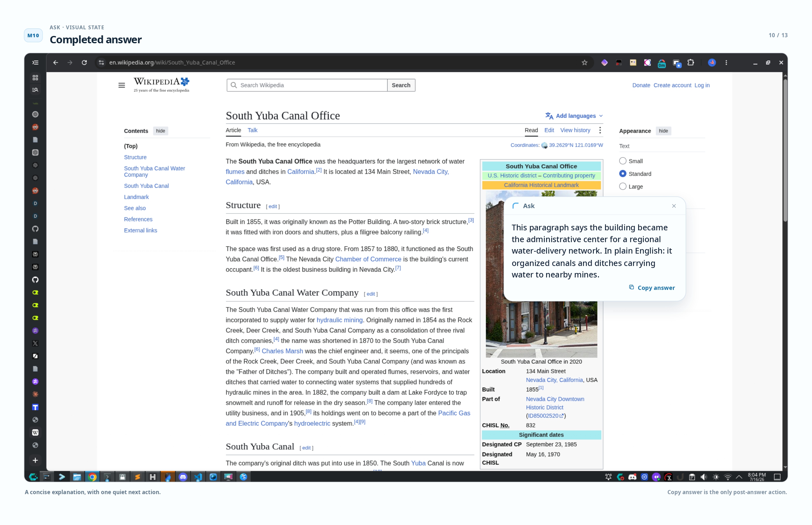Expand the Add languages dropdown
Viewport: 812px width, 525px height.
[x=574, y=116]
